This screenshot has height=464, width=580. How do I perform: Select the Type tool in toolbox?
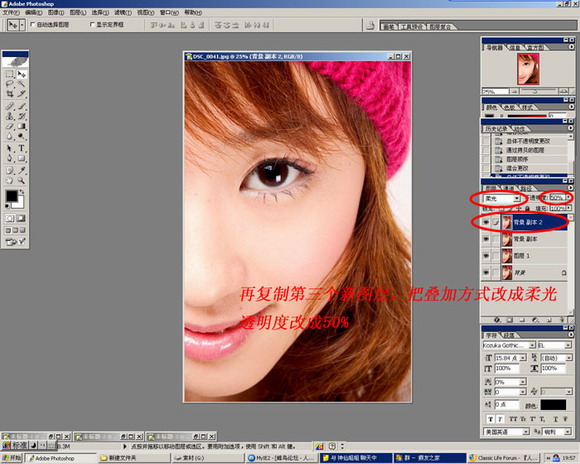click(21, 148)
